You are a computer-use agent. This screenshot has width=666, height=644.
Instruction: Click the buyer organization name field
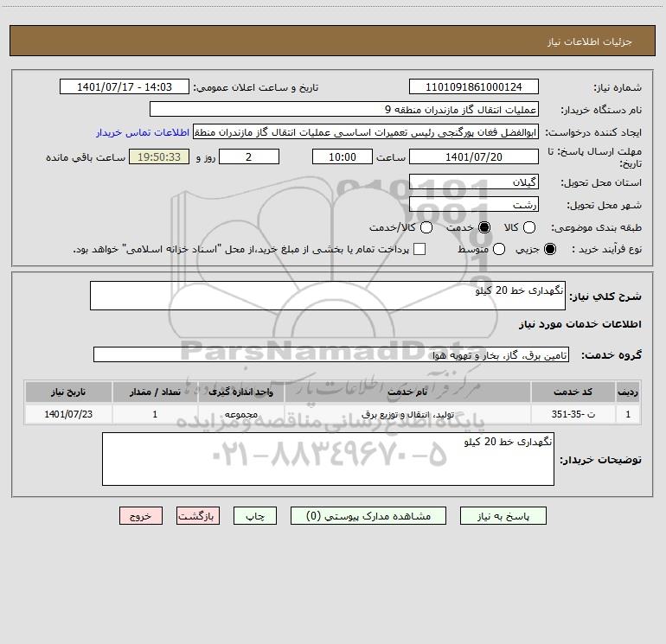[344, 110]
